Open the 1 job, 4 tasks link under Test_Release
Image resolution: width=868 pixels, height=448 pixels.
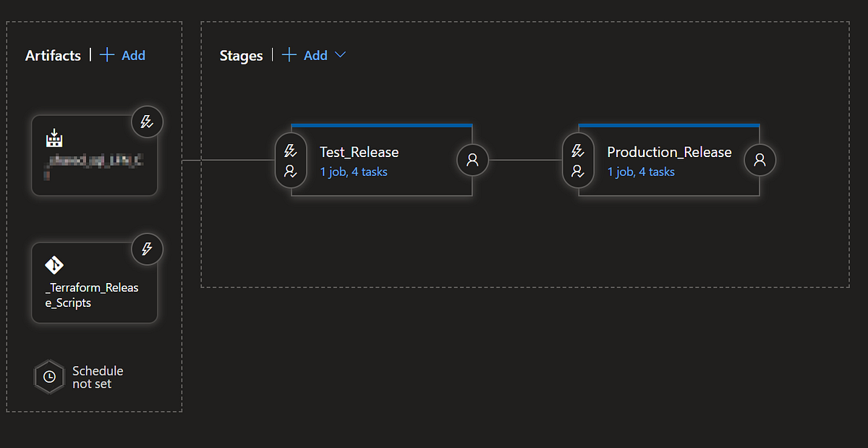point(354,172)
